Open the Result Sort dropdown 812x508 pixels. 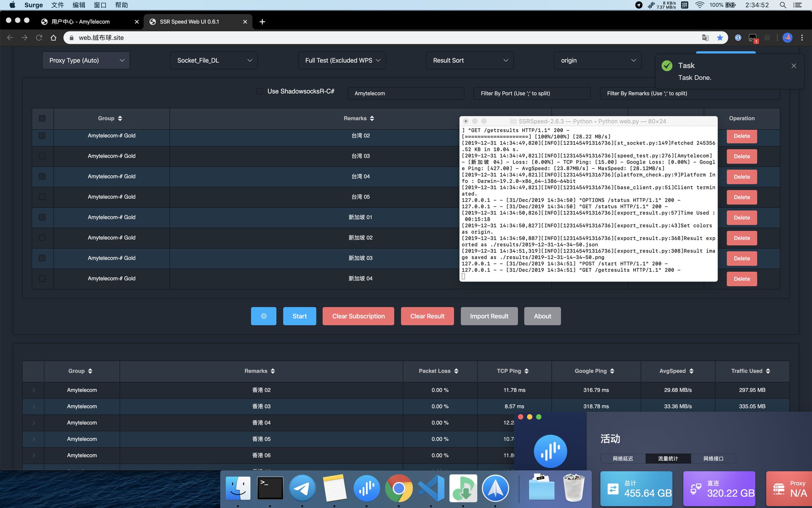(x=469, y=60)
